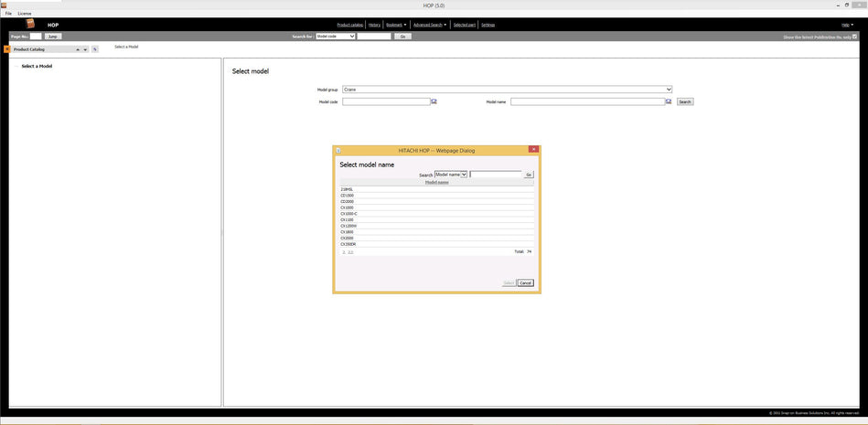This screenshot has height=425, width=868.
Task: Click the down arrow in Product Catalog header
Action: coord(85,49)
